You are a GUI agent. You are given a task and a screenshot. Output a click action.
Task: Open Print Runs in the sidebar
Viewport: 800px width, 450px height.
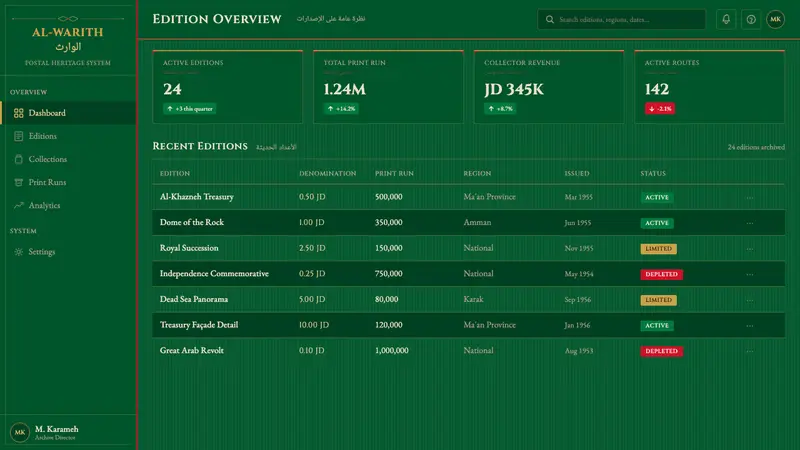[68, 182]
